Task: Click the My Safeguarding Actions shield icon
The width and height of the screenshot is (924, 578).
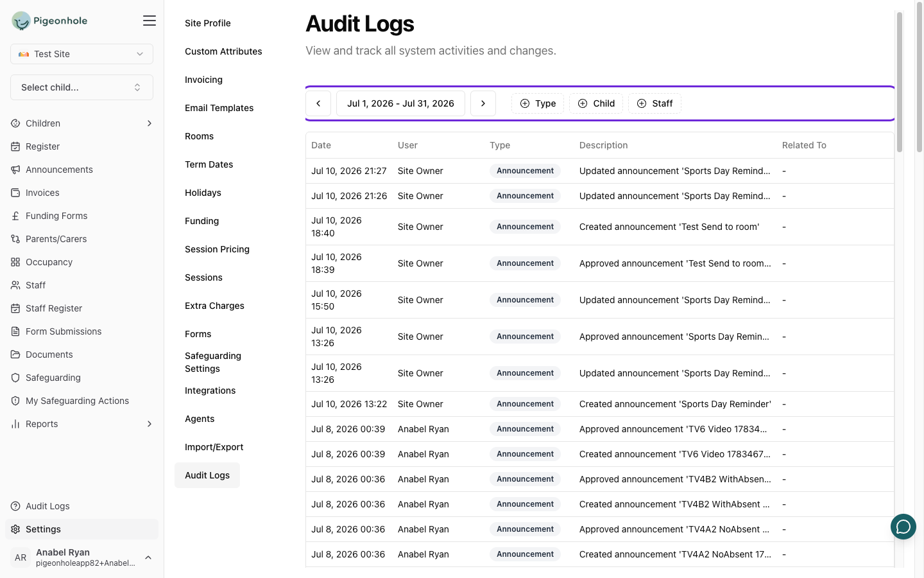Action: tap(15, 401)
